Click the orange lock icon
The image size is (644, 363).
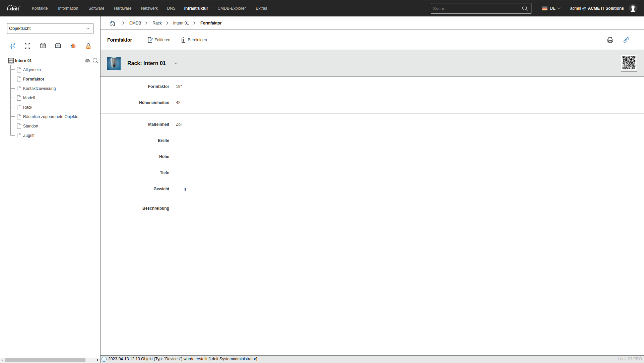[x=88, y=46]
